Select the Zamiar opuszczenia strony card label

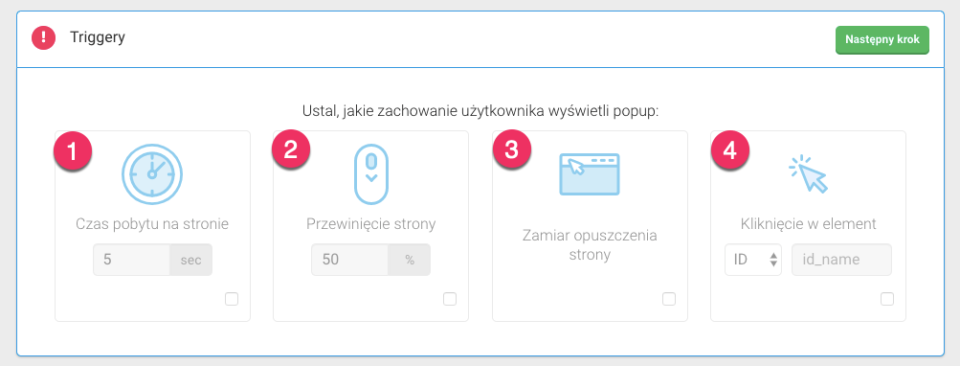coord(590,245)
